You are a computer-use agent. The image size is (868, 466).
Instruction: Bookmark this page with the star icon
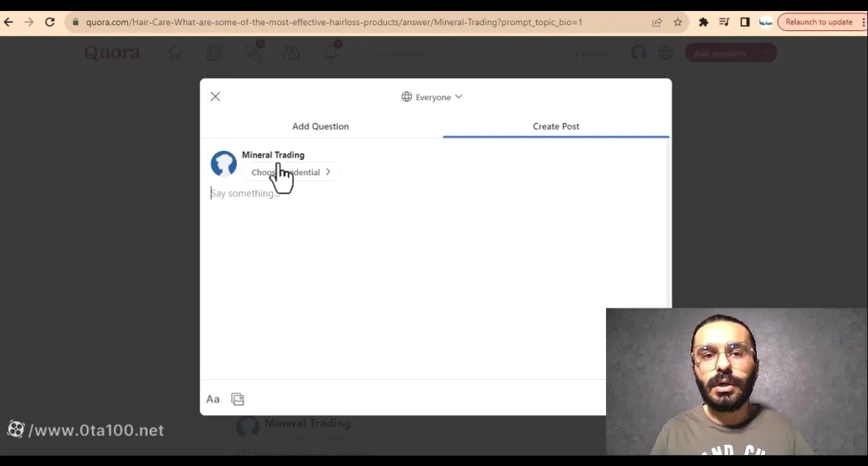pyautogui.click(x=678, y=22)
